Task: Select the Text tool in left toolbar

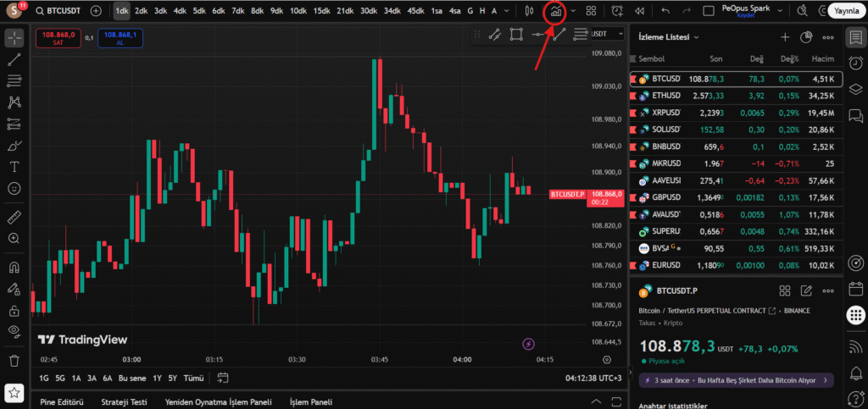Action: (x=14, y=167)
